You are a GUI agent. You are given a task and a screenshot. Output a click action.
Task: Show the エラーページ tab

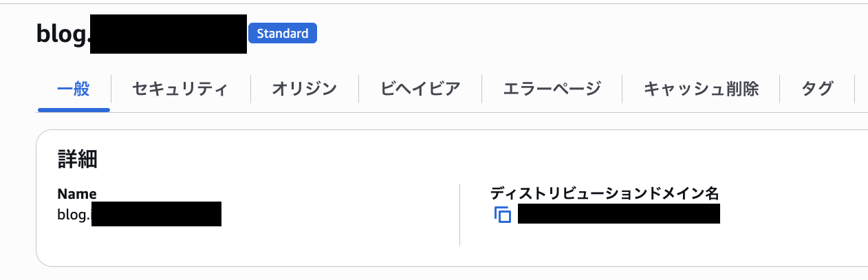(x=552, y=89)
